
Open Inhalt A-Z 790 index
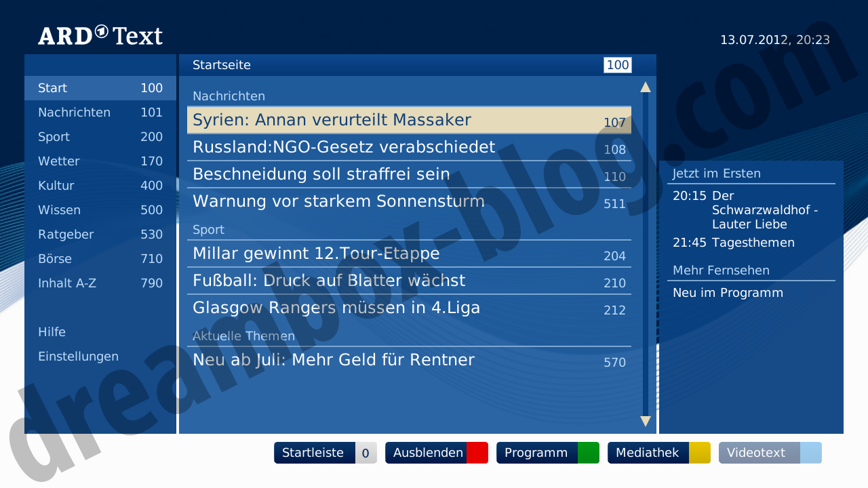coord(100,283)
